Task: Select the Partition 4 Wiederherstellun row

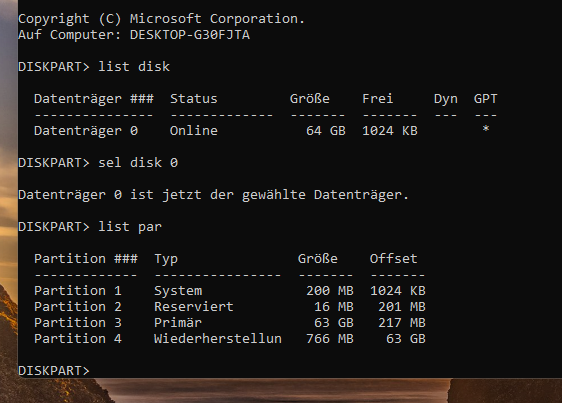Action: pyautogui.click(x=230, y=339)
